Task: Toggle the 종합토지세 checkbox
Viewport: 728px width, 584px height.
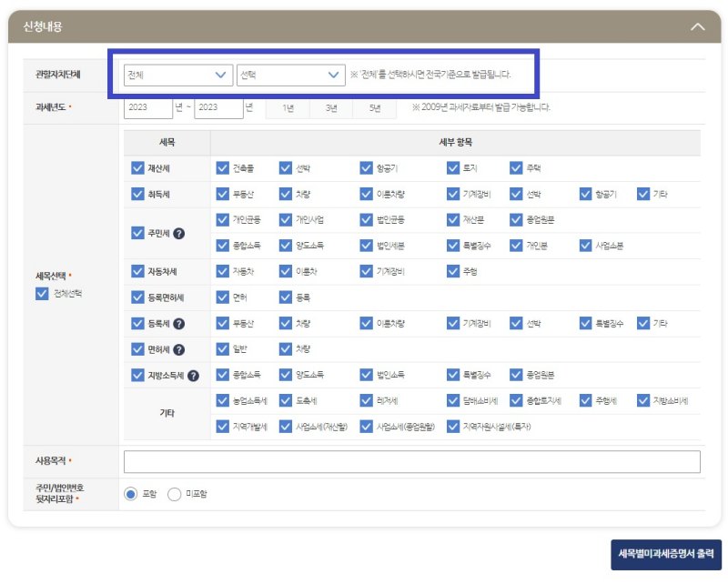Action: click(x=516, y=400)
